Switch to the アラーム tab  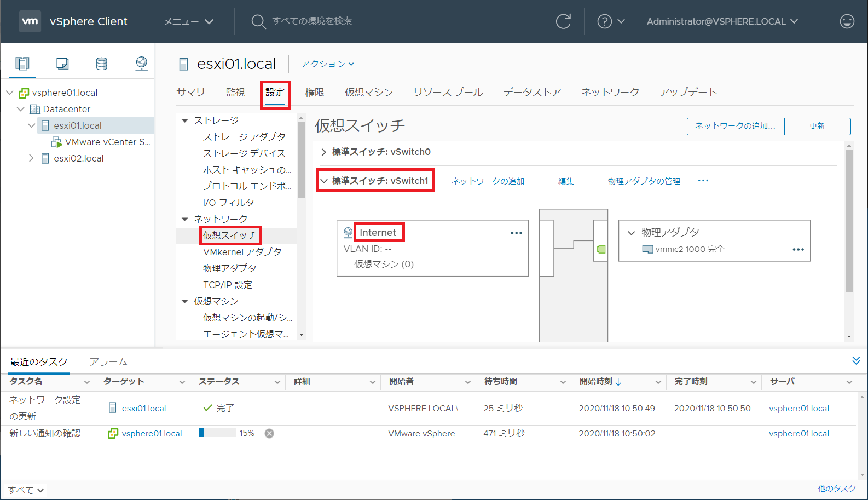pyautogui.click(x=108, y=362)
